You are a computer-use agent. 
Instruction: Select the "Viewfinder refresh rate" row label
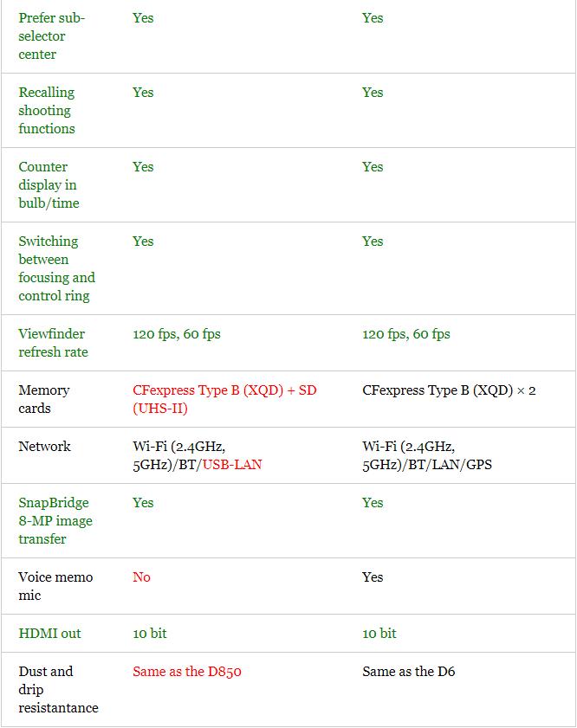tap(53, 343)
